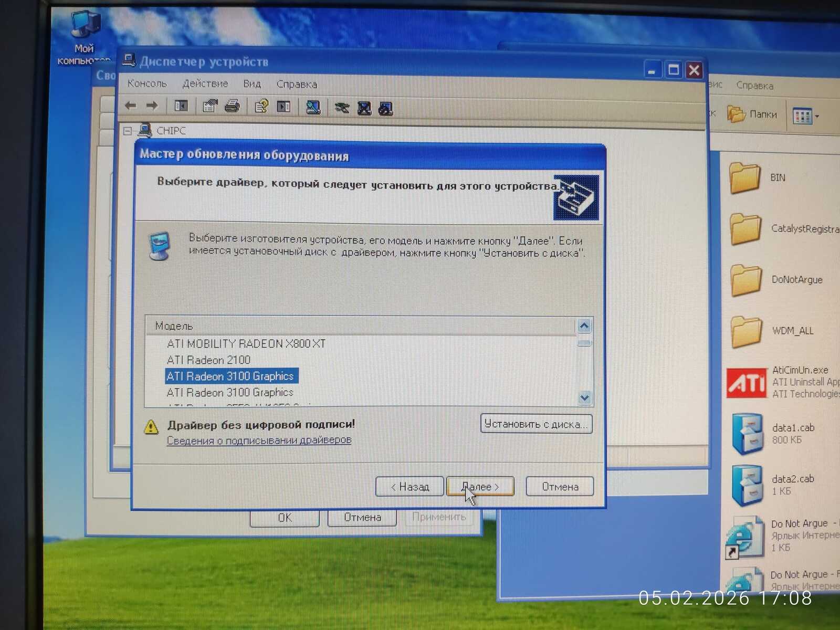This screenshot has height=630, width=840.
Task: Click the last icon in Device Manager toolbar
Action: (x=386, y=109)
